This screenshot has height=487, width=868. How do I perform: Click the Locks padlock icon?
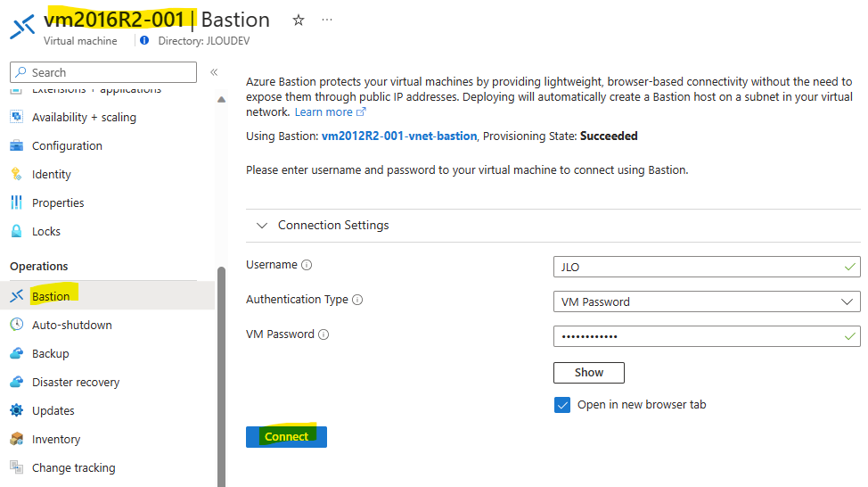click(x=17, y=231)
